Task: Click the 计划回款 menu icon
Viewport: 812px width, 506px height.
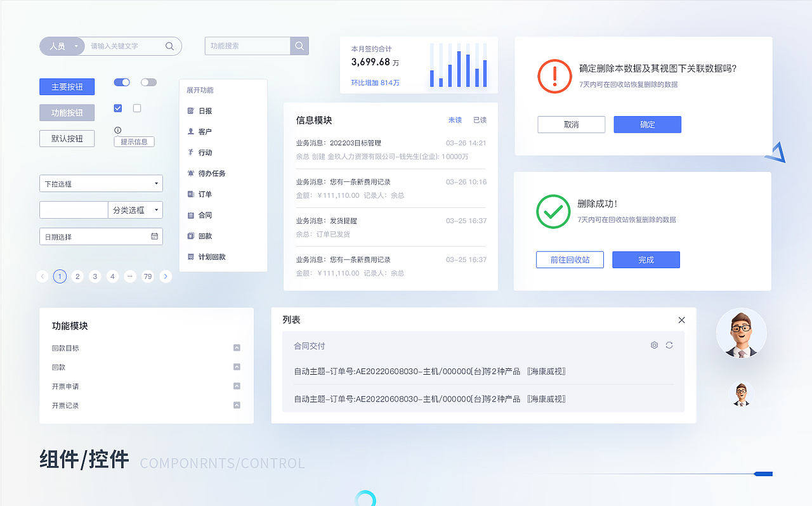Action: point(191,257)
